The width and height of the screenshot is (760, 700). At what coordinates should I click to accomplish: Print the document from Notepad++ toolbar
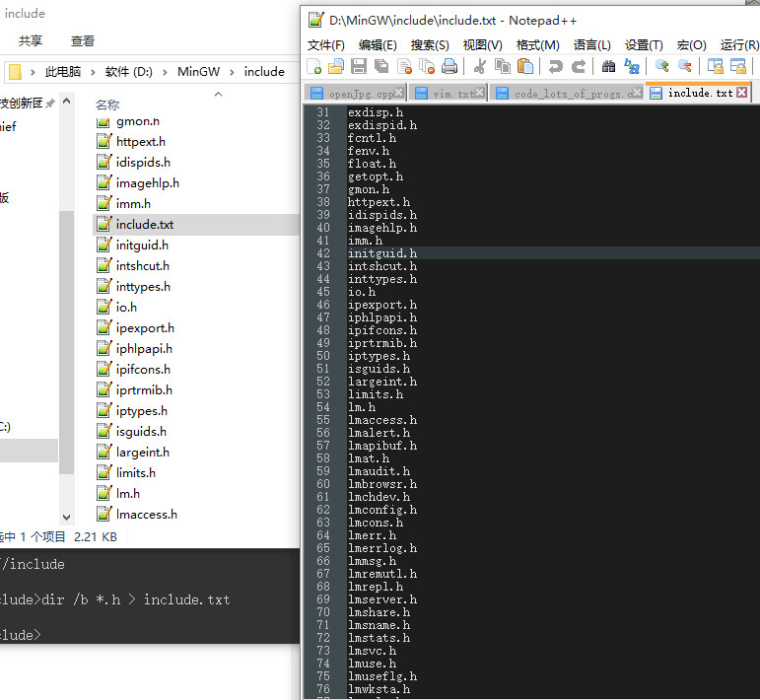point(449,66)
